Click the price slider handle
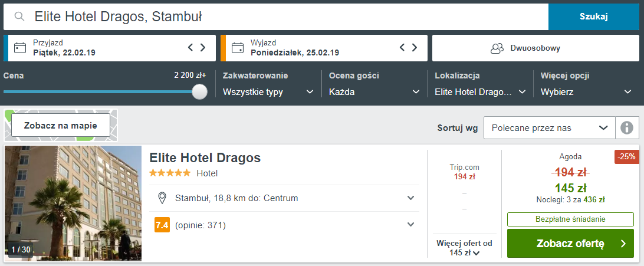644x266 pixels. pyautogui.click(x=200, y=91)
